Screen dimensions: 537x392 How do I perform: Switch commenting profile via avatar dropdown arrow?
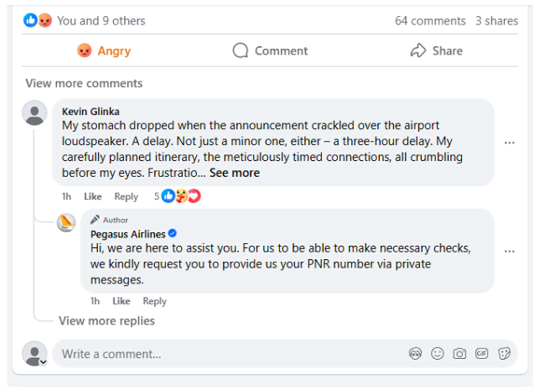(43, 362)
